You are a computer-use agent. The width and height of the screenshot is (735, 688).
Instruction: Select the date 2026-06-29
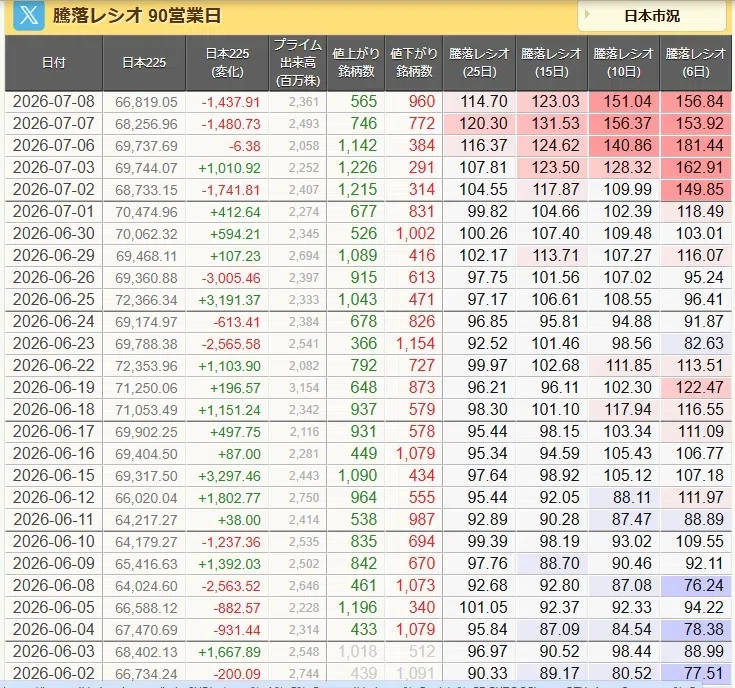coord(53,255)
